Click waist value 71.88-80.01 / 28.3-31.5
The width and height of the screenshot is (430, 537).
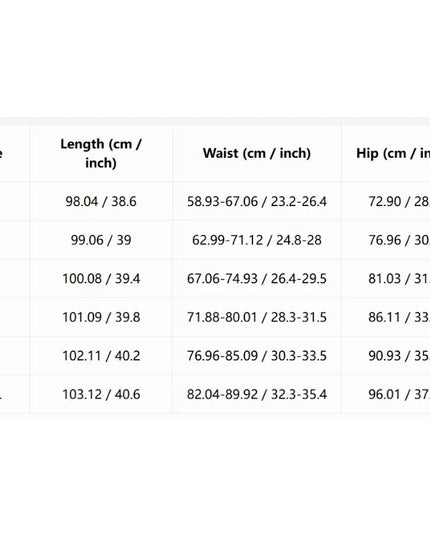pos(257,317)
